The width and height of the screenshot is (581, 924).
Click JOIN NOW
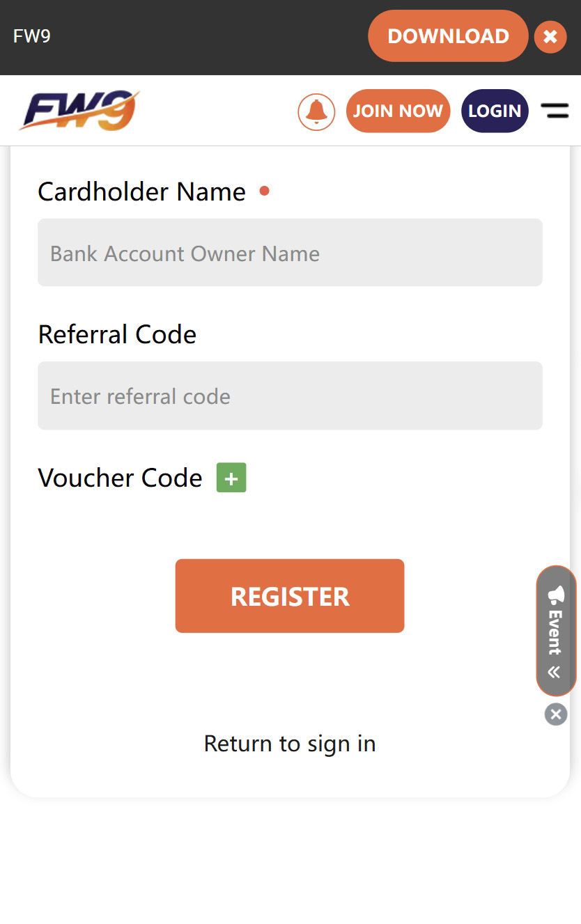[398, 110]
